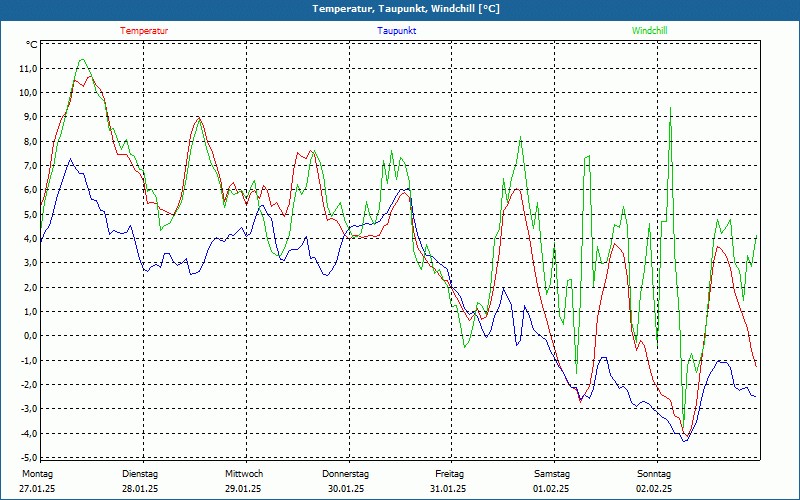Image resolution: width=800 pixels, height=500 pixels.
Task: Click the 01.02.25 date label
Action: click(551, 489)
